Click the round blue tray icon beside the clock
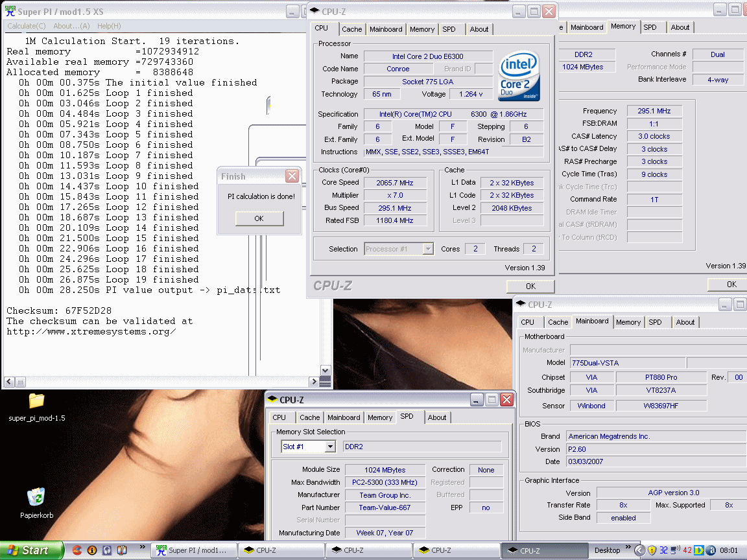Screen dimensions: 747x560 coord(711,550)
